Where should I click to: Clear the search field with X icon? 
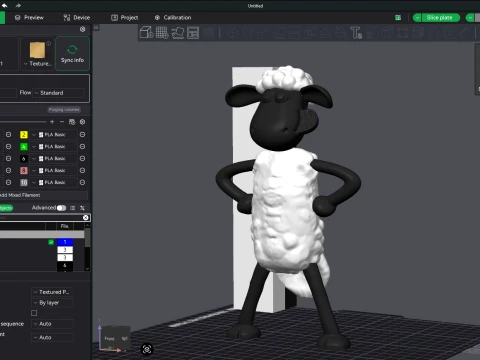point(86,217)
